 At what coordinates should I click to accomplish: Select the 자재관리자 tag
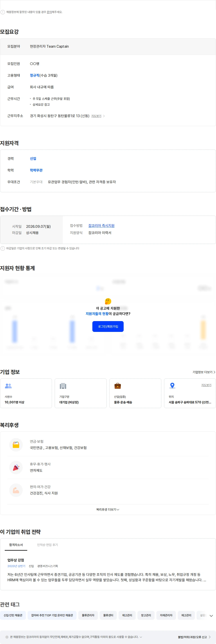pyautogui.click(x=166, y=615)
